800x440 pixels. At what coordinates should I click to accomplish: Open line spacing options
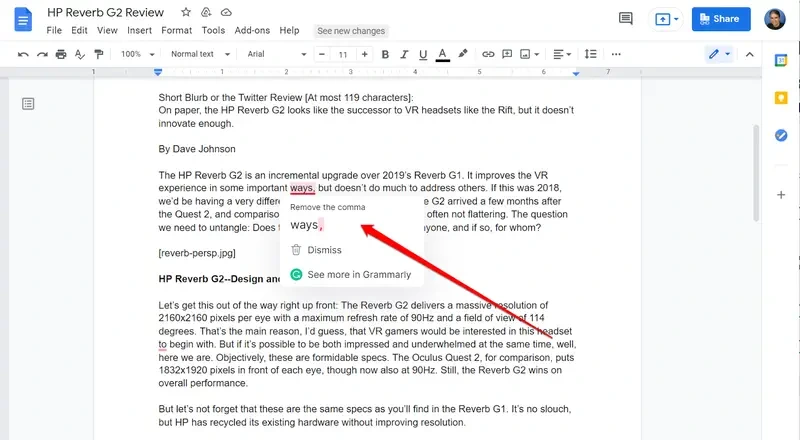(x=590, y=54)
